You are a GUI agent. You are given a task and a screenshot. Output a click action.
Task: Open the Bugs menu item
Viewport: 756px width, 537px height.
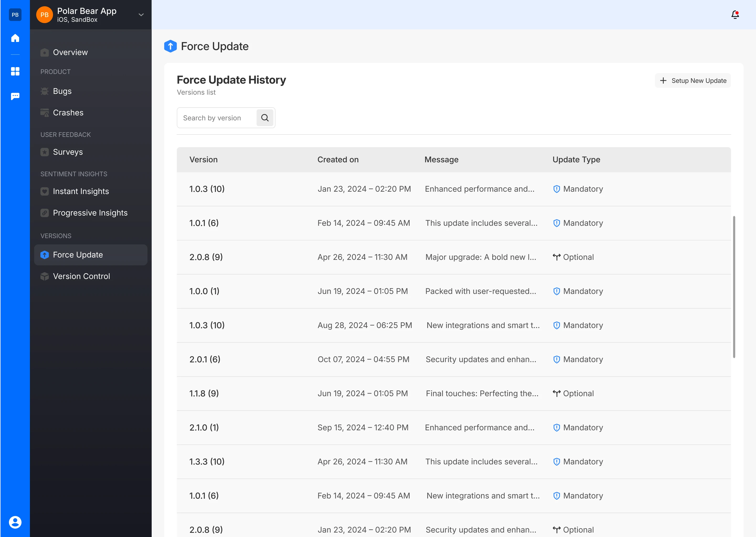[x=62, y=91]
